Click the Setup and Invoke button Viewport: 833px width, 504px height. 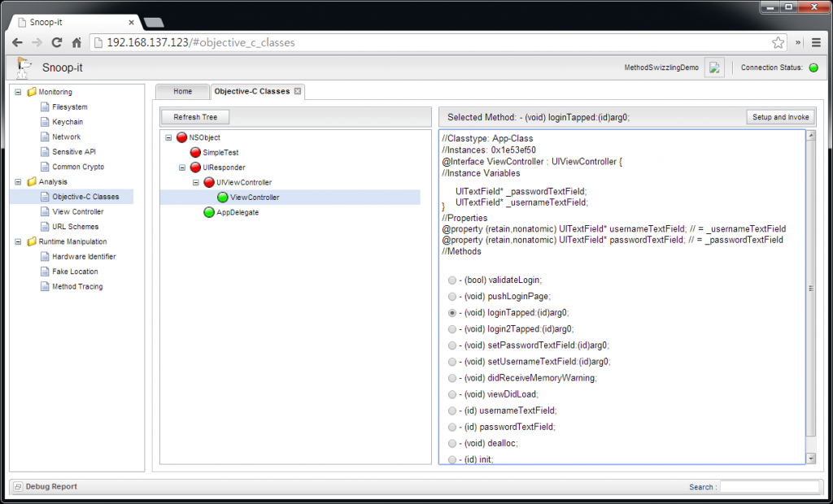780,117
